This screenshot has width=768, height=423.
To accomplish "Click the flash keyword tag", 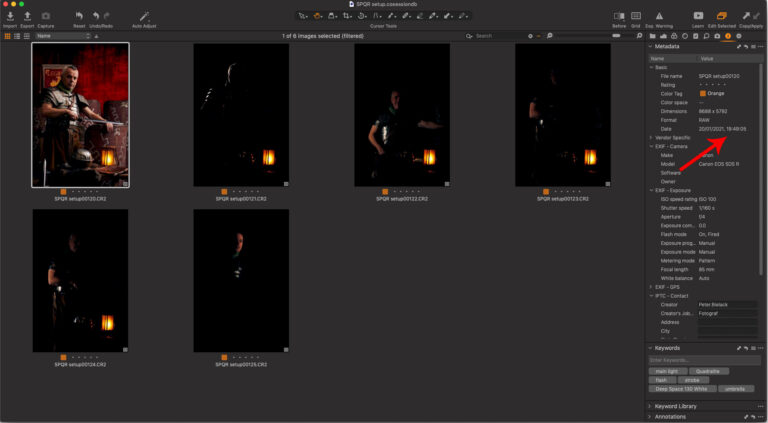I will point(662,380).
